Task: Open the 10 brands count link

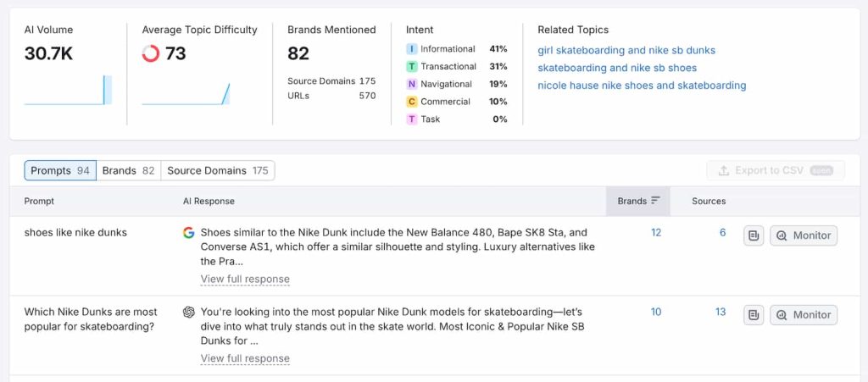Action: coord(656,313)
